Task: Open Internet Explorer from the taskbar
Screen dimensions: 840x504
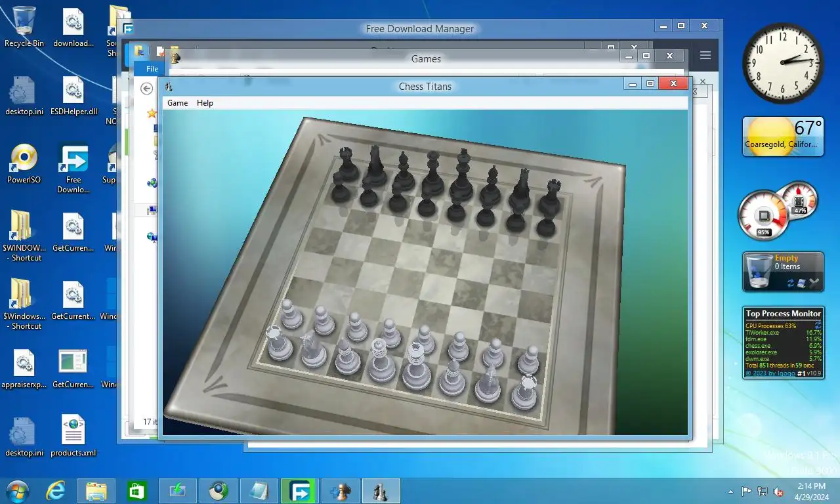Action: [56, 492]
